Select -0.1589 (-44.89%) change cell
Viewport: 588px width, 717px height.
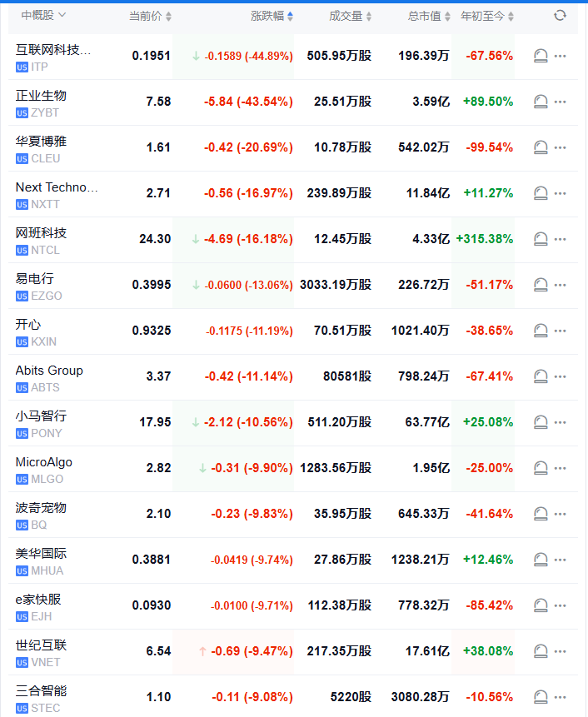tap(249, 56)
